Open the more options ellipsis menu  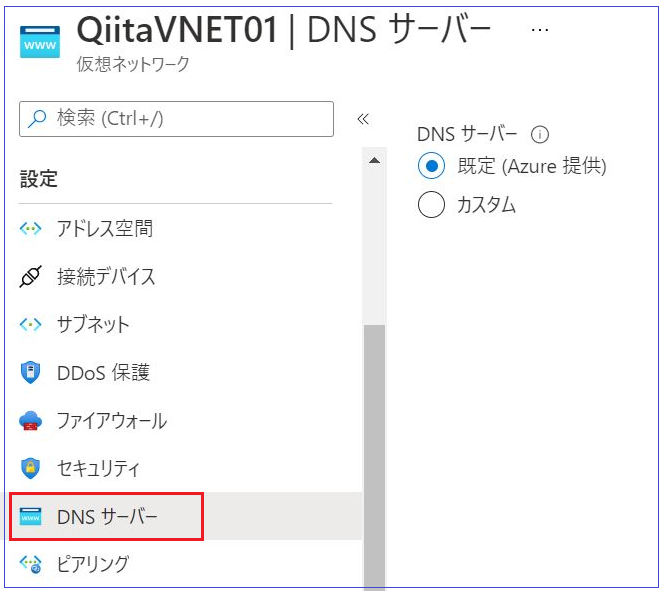click(540, 31)
